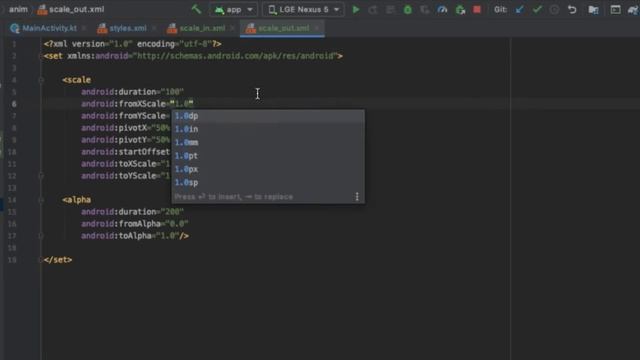Click the fold marker at toAlpha line

41,236
